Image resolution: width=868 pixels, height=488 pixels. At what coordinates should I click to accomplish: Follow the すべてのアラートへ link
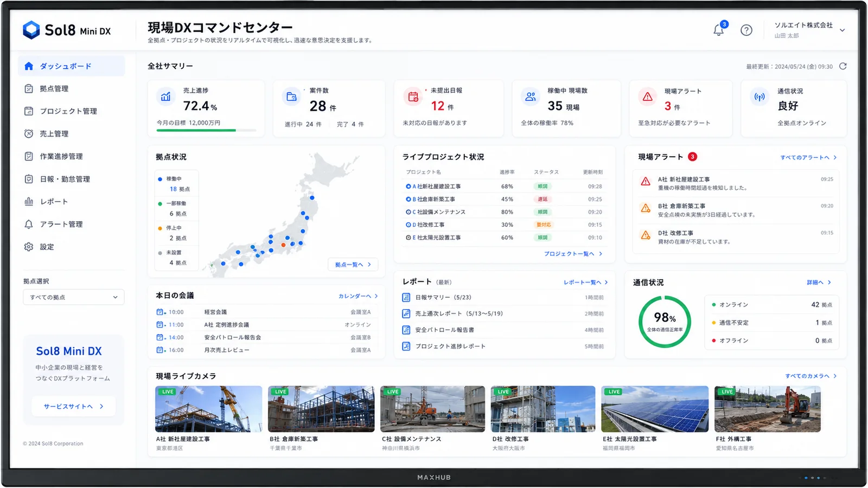[808, 157]
